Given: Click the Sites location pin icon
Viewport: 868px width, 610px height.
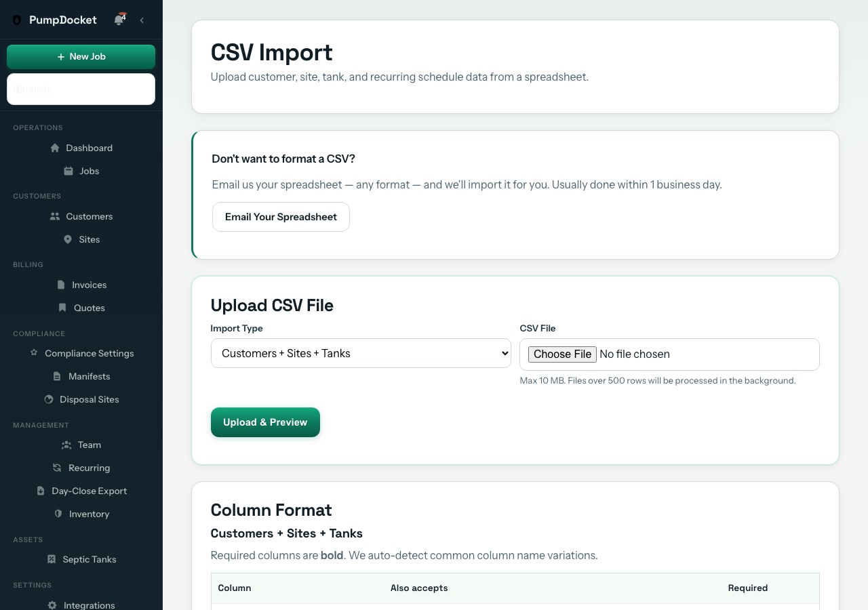Looking at the screenshot, I should [x=67, y=239].
